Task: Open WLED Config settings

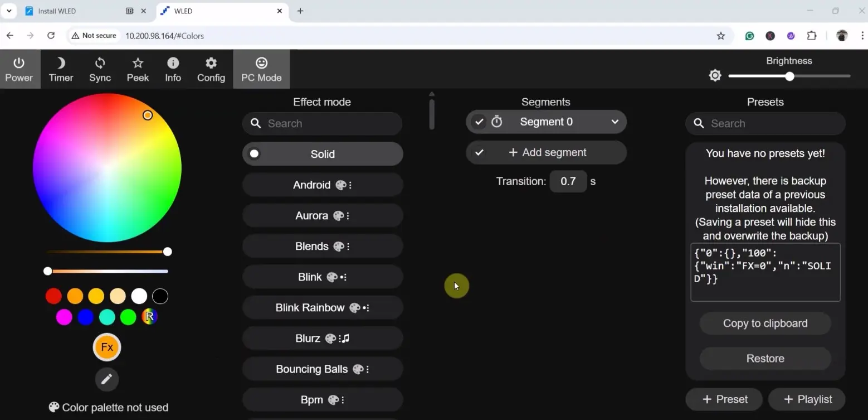Action: tap(211, 69)
